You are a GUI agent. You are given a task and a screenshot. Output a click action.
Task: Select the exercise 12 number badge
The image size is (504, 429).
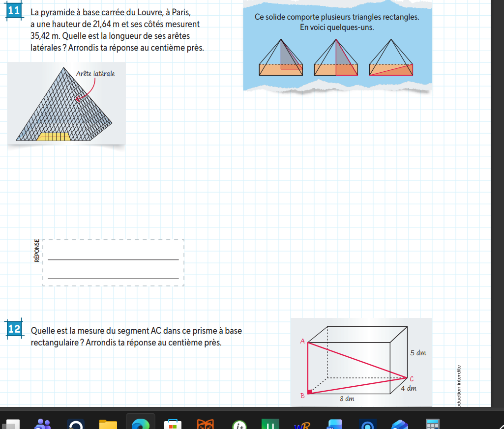click(14, 329)
